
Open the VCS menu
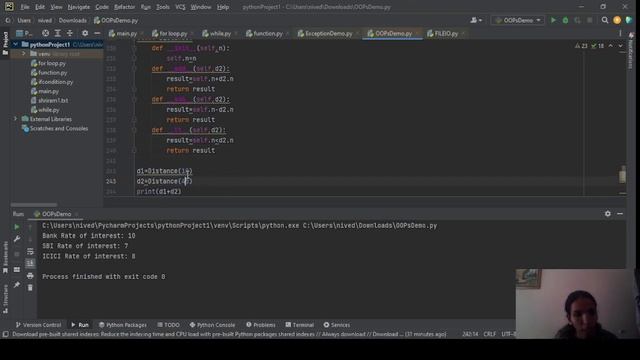[x=180, y=7]
